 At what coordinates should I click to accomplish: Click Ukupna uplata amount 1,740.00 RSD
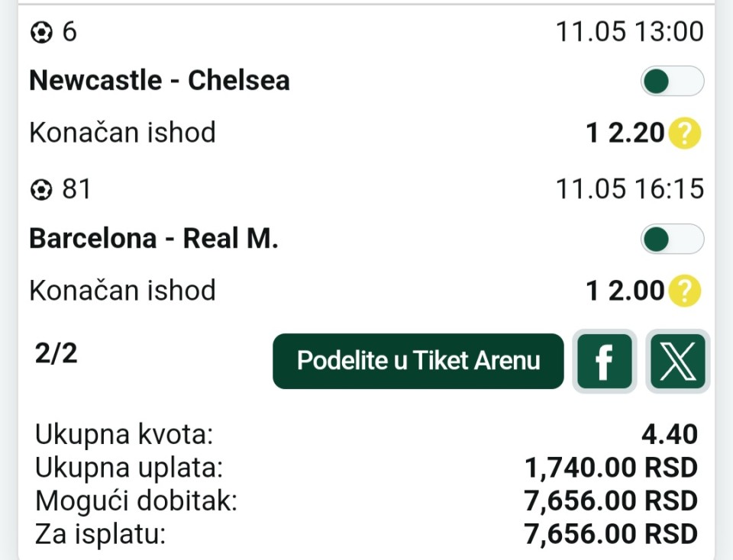611,468
